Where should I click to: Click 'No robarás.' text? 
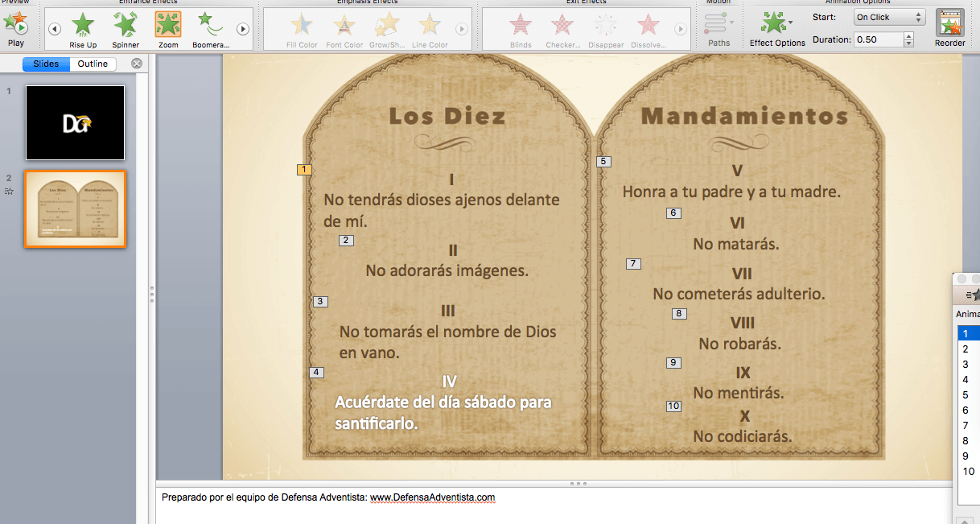click(740, 344)
